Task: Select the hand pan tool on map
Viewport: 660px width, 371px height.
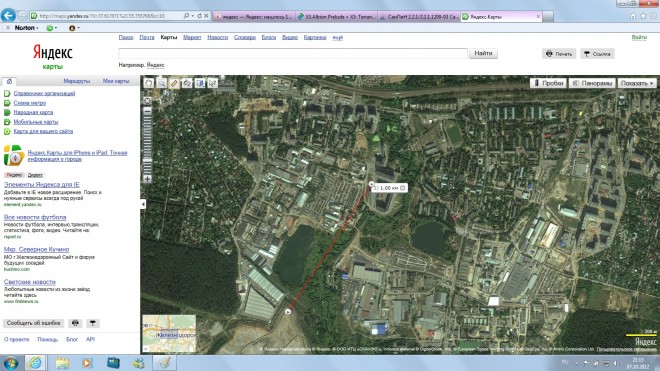Action: 149,83
